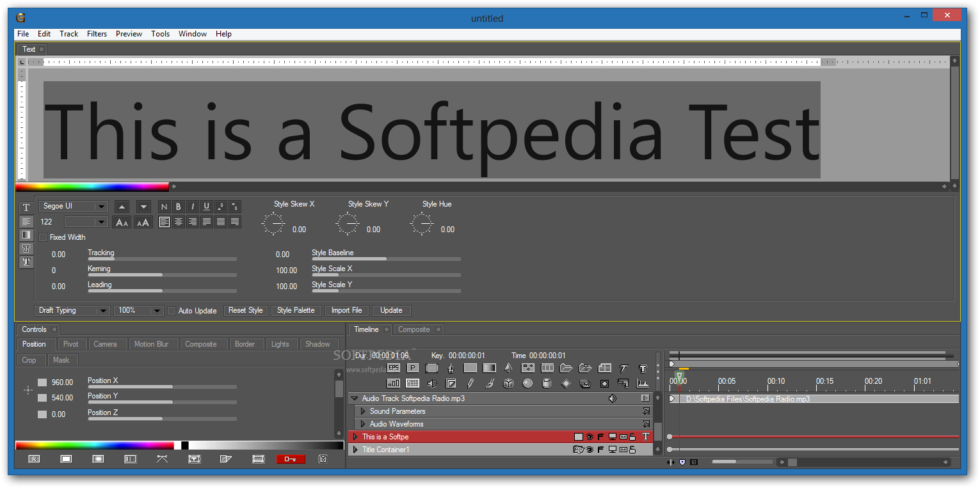Right-align the text
980x488 pixels.
tap(193, 222)
